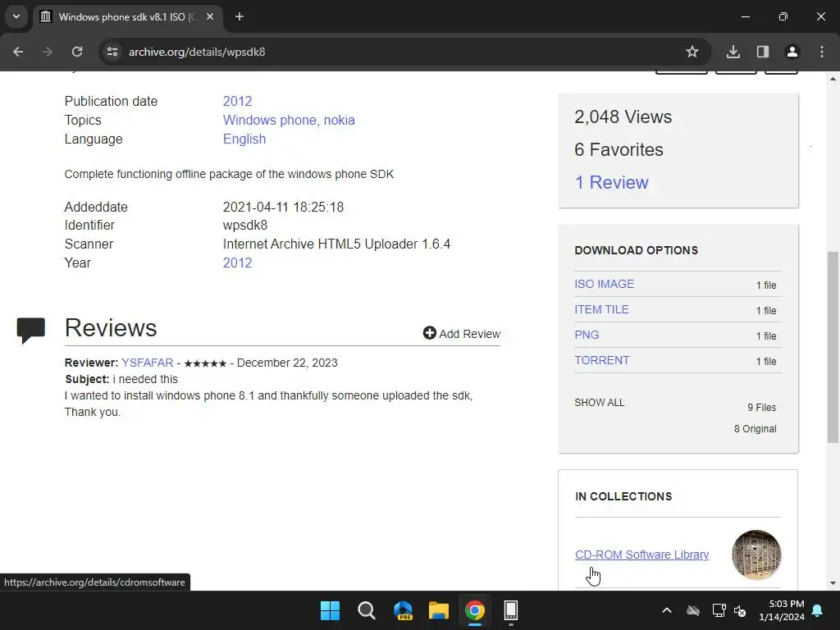
Task: Download the ITEM TILE file
Action: 601,309
